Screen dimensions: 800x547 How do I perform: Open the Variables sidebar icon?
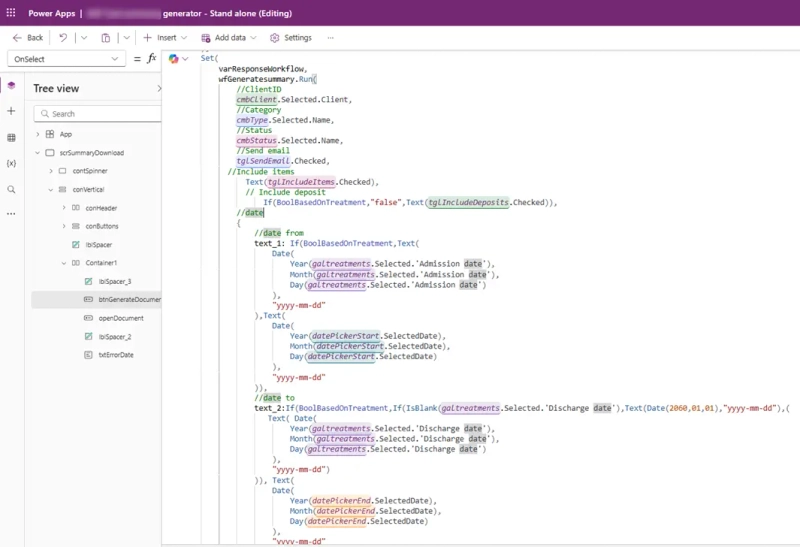tap(11, 163)
